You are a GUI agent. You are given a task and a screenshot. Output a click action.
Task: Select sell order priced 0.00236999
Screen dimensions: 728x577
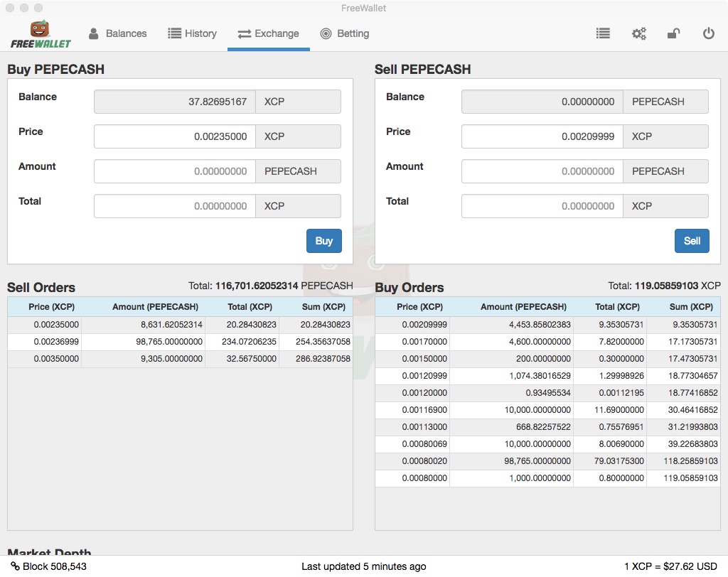click(x=180, y=342)
